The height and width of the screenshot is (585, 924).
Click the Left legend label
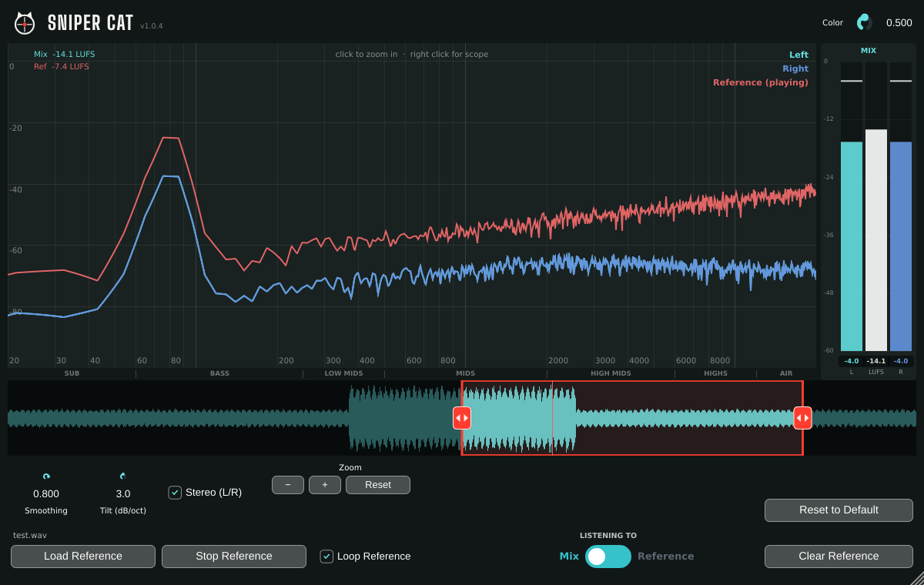pos(798,55)
